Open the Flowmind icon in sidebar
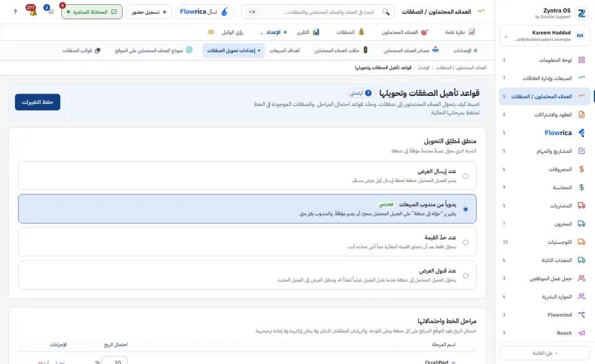 click(581, 314)
